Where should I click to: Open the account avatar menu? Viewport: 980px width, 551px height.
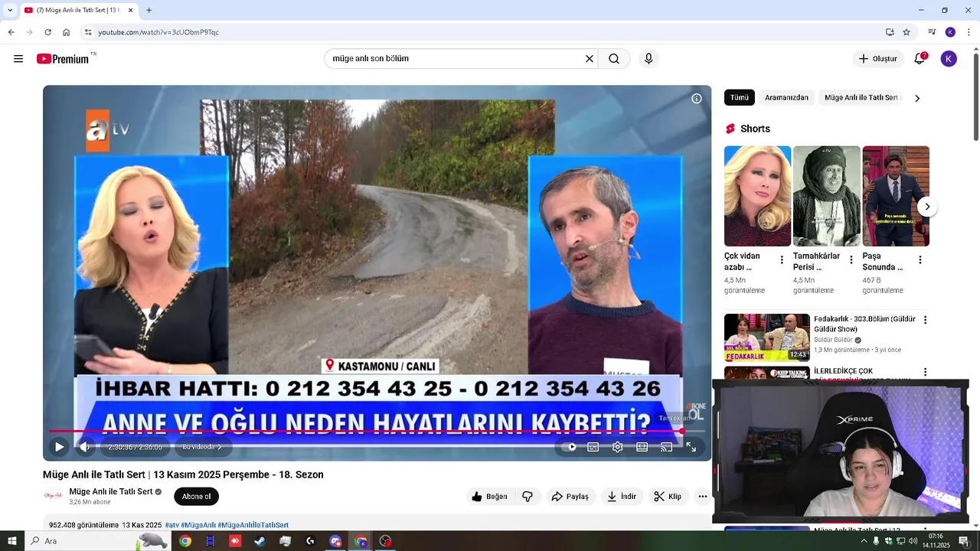tap(949, 59)
